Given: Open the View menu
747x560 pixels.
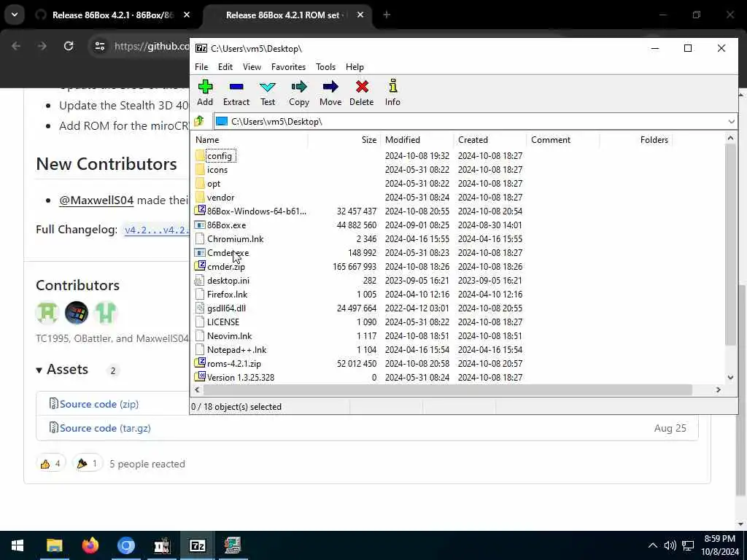Looking at the screenshot, I should [252, 67].
